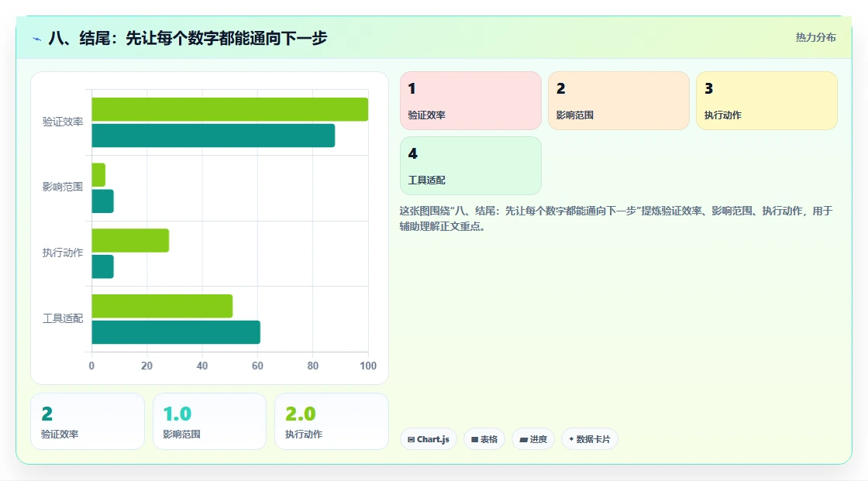
Task: Click the 工具适配 y-axis label
Action: [x=63, y=318]
